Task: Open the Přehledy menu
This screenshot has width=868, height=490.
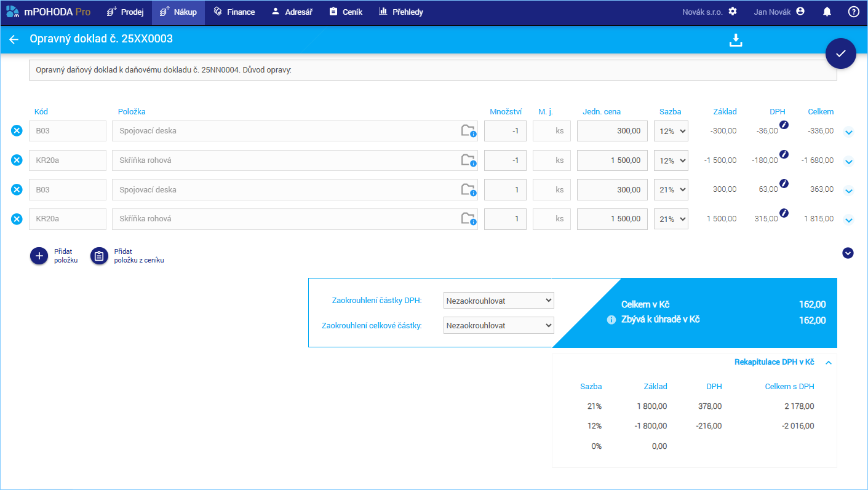Action: click(400, 12)
